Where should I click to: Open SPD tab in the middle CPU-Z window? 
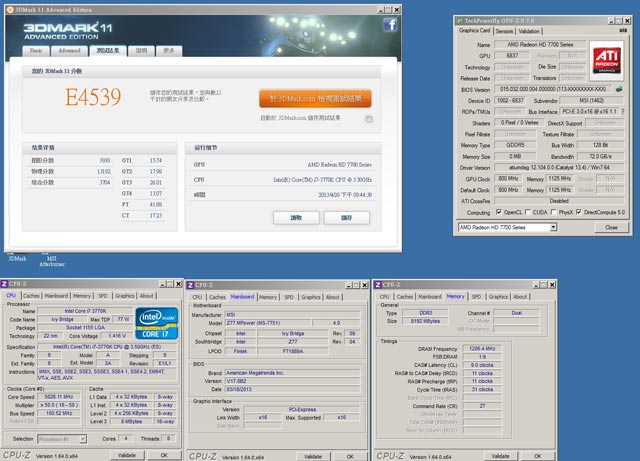coord(289,297)
